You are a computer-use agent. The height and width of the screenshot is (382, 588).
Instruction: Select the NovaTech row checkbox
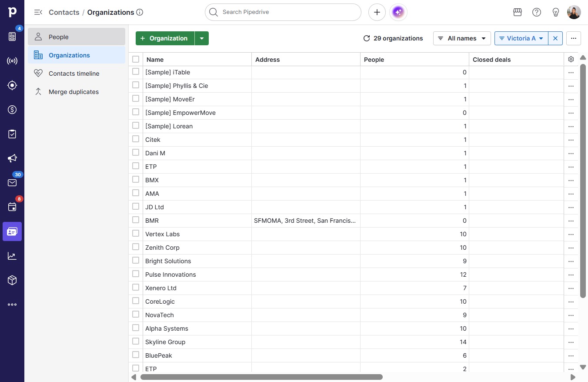tap(136, 314)
